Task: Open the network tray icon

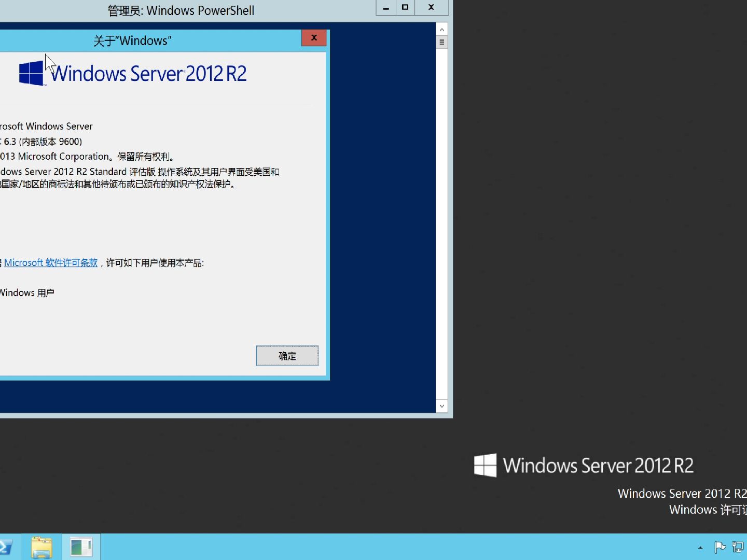Action: click(x=738, y=547)
